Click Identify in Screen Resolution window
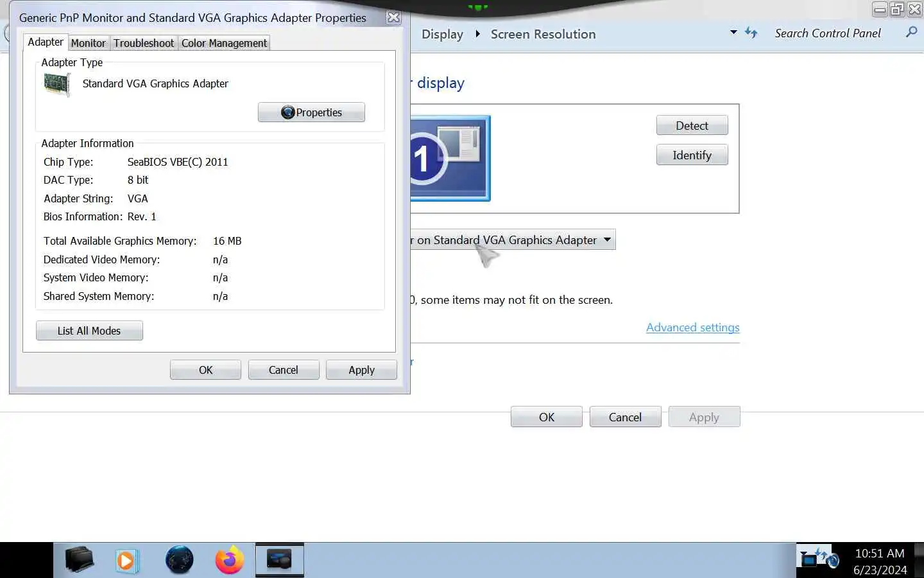The width and height of the screenshot is (924, 578). (x=692, y=155)
